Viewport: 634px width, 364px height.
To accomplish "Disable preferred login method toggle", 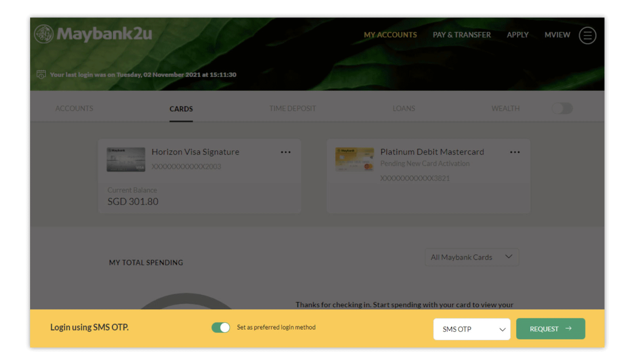I will (x=221, y=328).
